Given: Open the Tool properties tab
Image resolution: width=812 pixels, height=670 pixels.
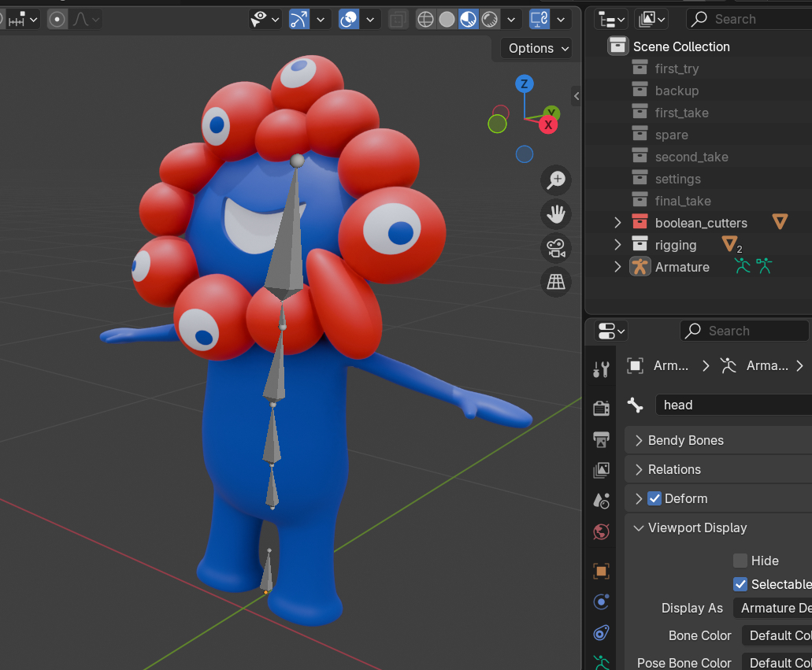Looking at the screenshot, I should coord(602,369).
